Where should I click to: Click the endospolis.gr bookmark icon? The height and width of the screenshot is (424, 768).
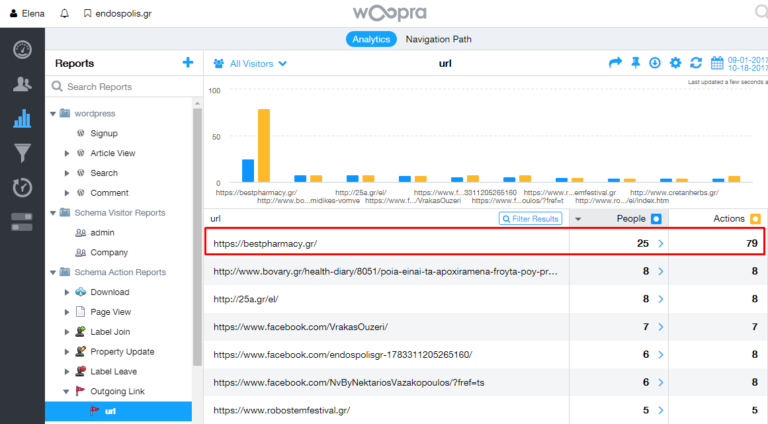[87, 13]
